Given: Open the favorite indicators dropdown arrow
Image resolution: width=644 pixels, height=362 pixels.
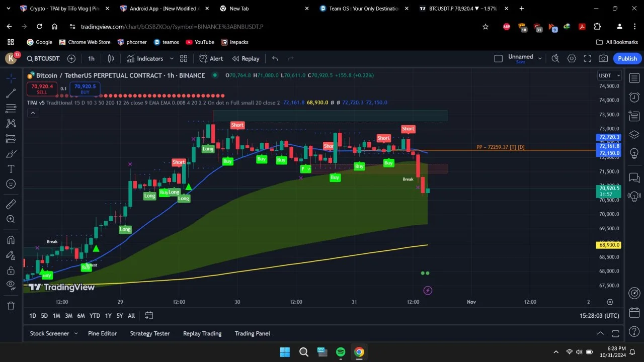Looking at the screenshot, I should 172,59.
